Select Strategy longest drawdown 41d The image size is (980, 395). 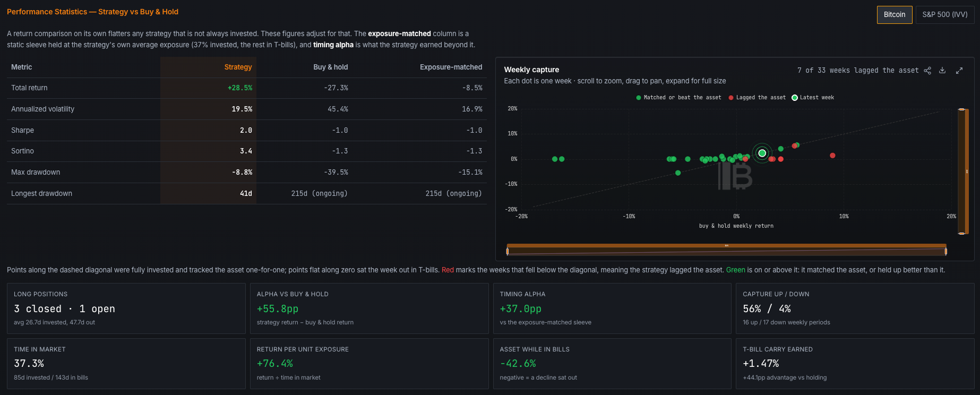[246, 194]
